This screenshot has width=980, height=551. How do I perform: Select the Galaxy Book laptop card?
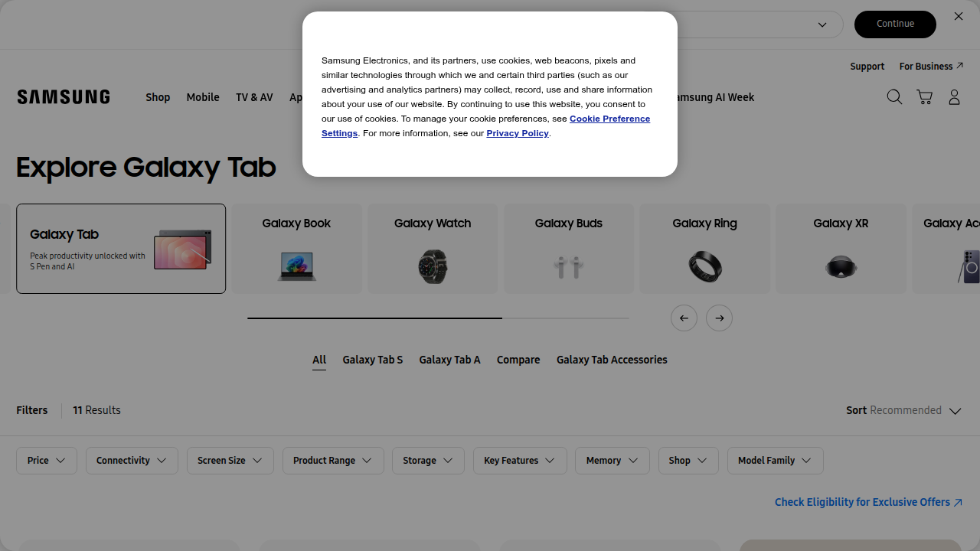point(297,249)
